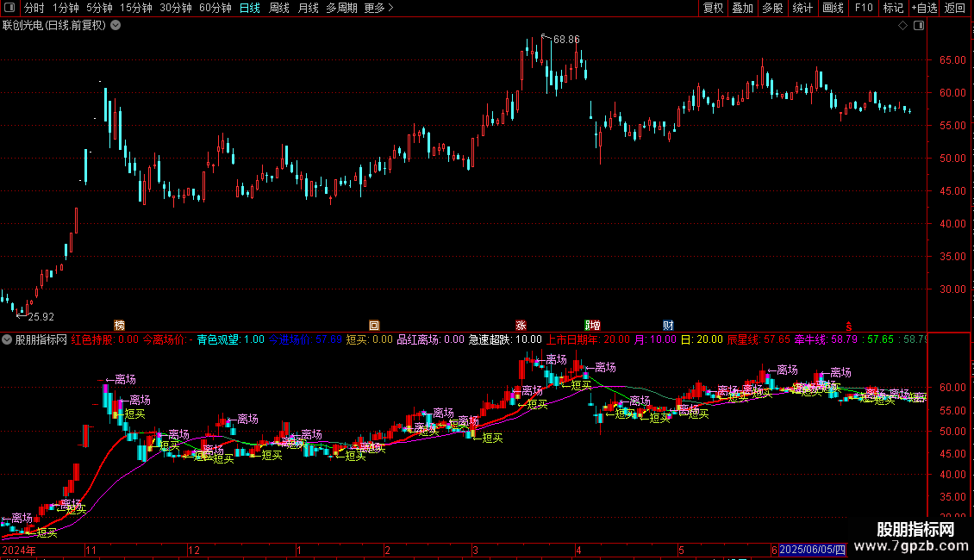Select the 日线 daily chart tab

pos(250,8)
